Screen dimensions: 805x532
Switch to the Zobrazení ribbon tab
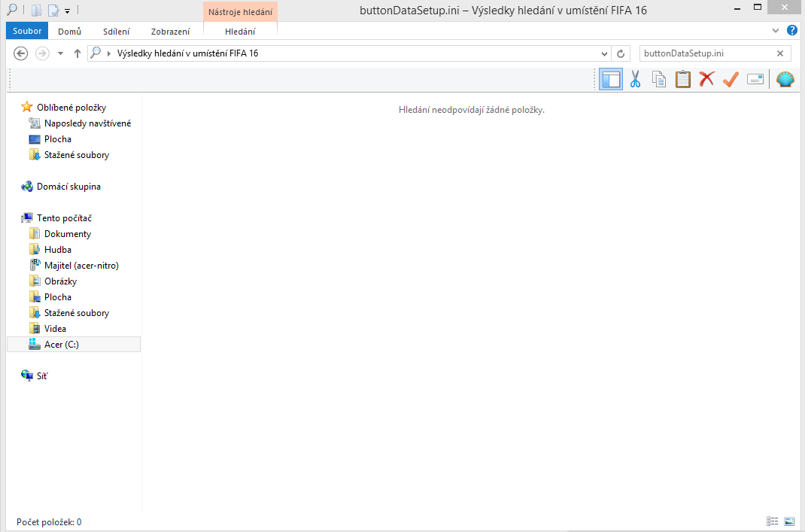[170, 32]
